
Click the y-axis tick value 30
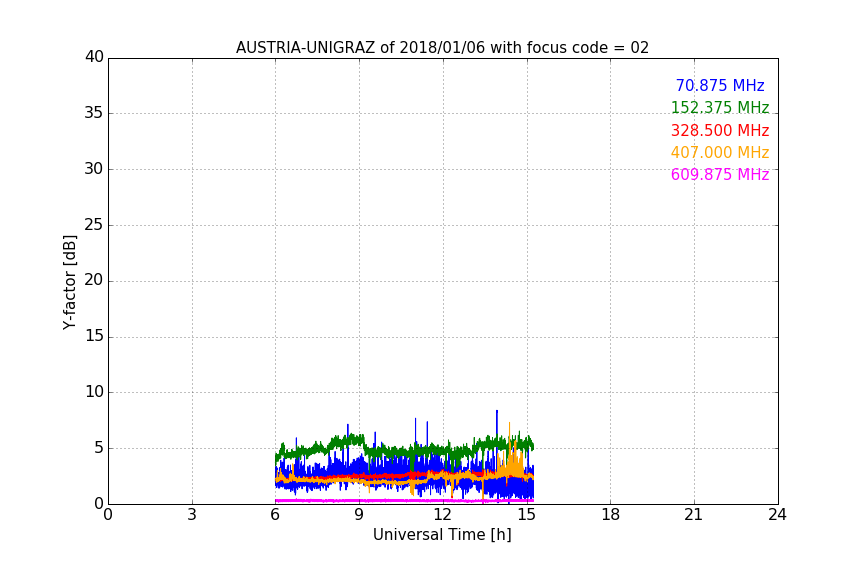tap(94, 169)
